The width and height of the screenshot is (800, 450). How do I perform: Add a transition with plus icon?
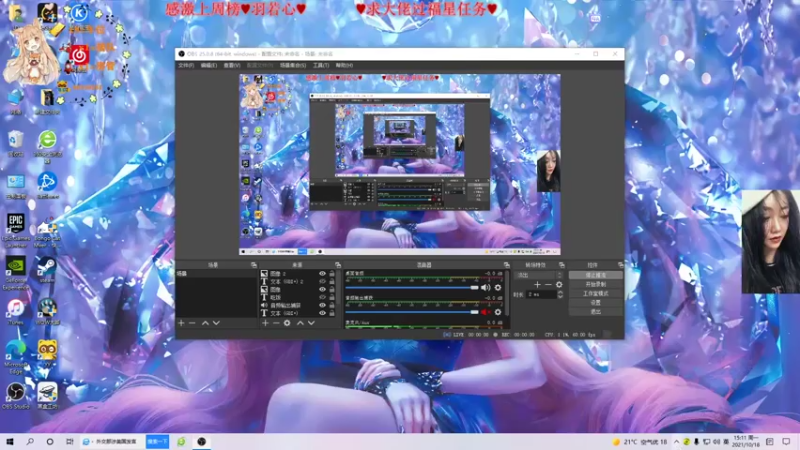(x=537, y=285)
